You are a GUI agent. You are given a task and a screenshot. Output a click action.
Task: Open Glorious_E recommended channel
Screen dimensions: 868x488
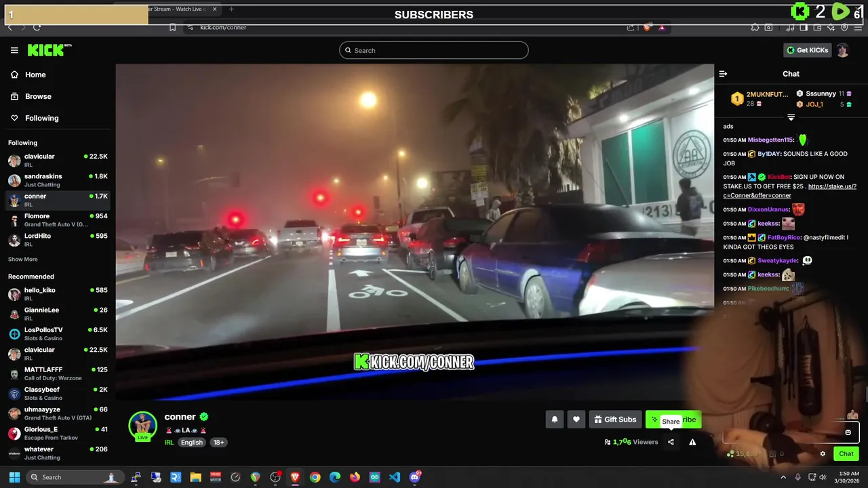tap(58, 433)
